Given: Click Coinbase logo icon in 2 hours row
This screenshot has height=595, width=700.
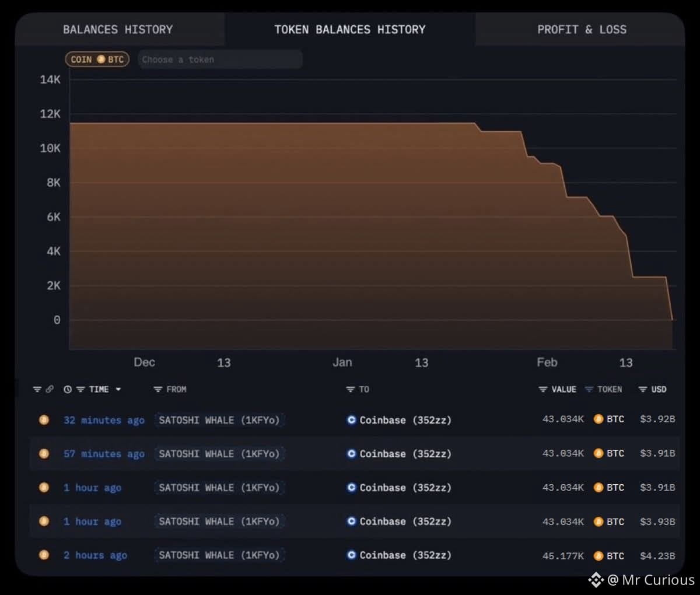Looking at the screenshot, I should click(x=351, y=555).
